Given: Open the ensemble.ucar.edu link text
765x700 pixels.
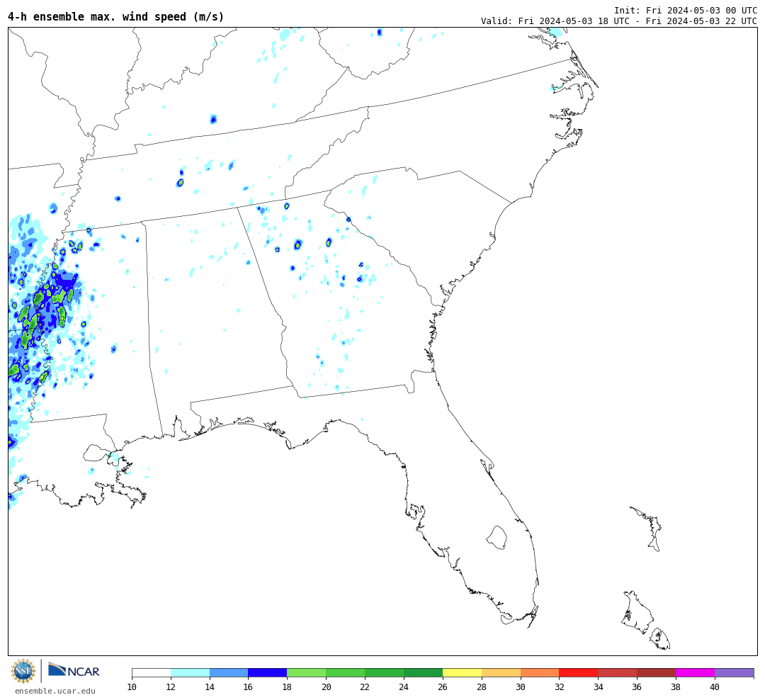Looking at the screenshot, I should pyautogui.click(x=55, y=691).
